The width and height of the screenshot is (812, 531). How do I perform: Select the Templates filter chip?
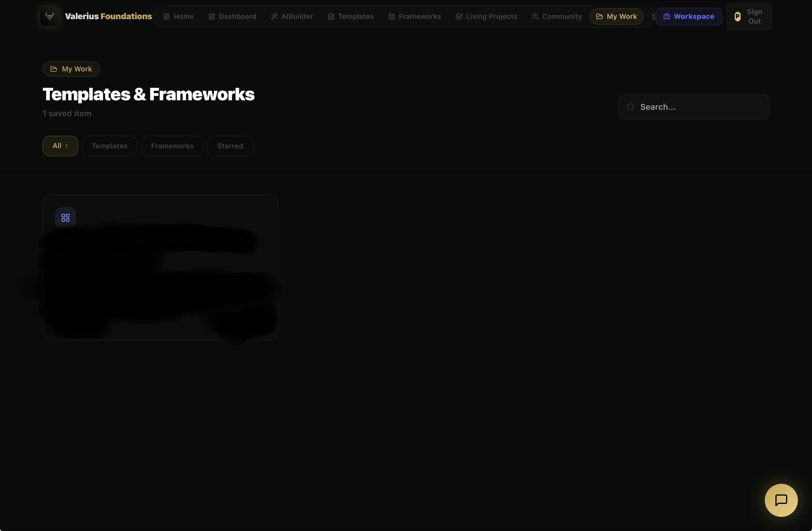click(x=109, y=146)
